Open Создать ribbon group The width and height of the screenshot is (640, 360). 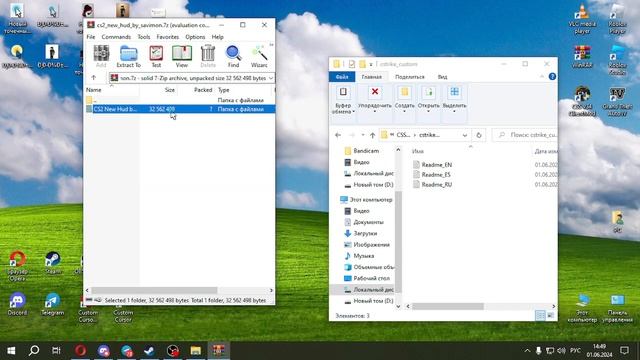coord(404,99)
